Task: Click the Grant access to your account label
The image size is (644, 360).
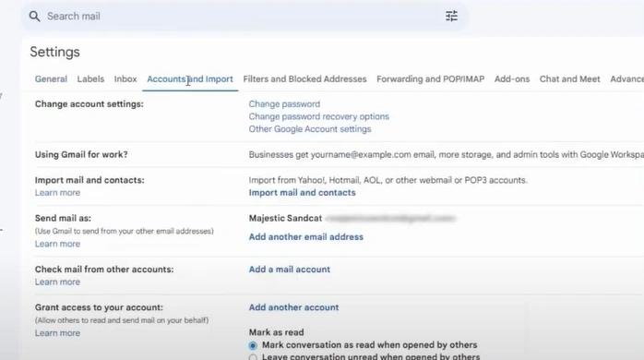Action: click(x=99, y=307)
